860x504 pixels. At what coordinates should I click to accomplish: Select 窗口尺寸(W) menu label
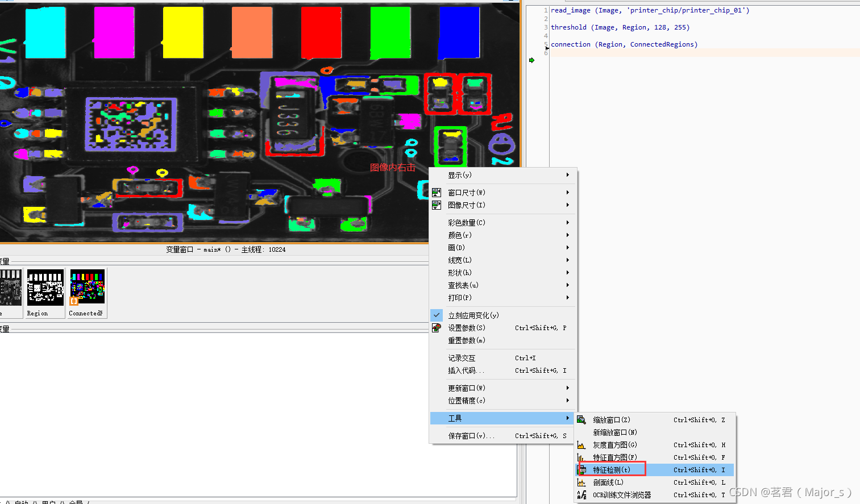[467, 193]
